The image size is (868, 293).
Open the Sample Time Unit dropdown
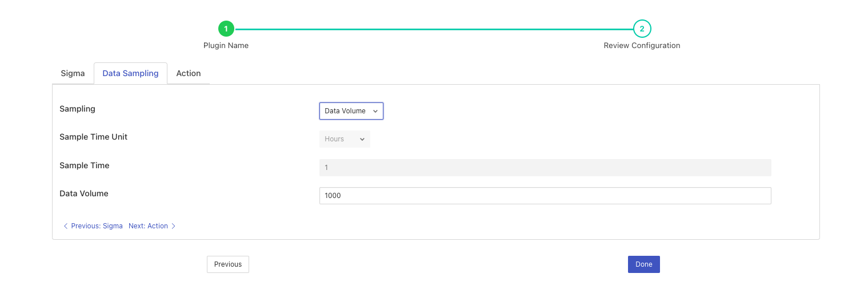point(344,139)
